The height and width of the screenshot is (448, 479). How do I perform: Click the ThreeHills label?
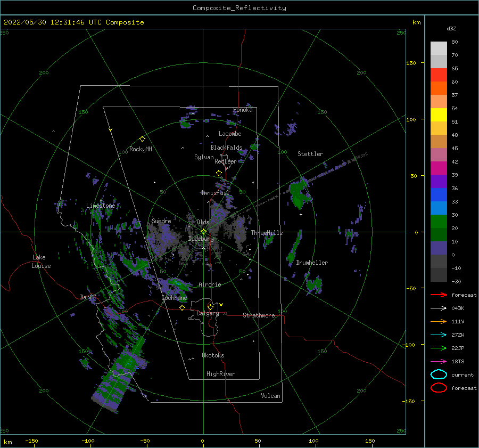pyautogui.click(x=267, y=233)
